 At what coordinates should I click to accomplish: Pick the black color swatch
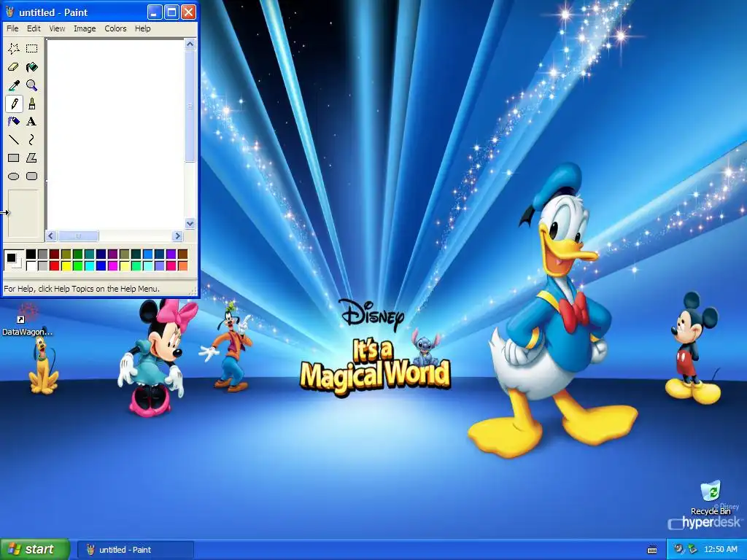(x=31, y=254)
